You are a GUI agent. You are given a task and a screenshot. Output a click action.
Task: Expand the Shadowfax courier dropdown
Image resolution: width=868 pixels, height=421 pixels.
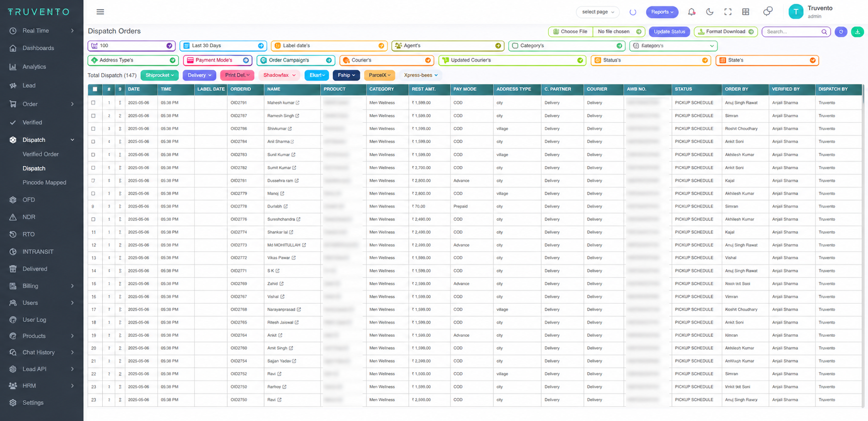[x=279, y=75]
